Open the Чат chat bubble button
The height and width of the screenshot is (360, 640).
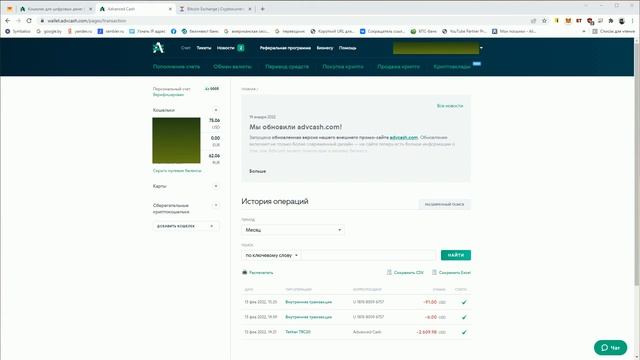coord(610,347)
